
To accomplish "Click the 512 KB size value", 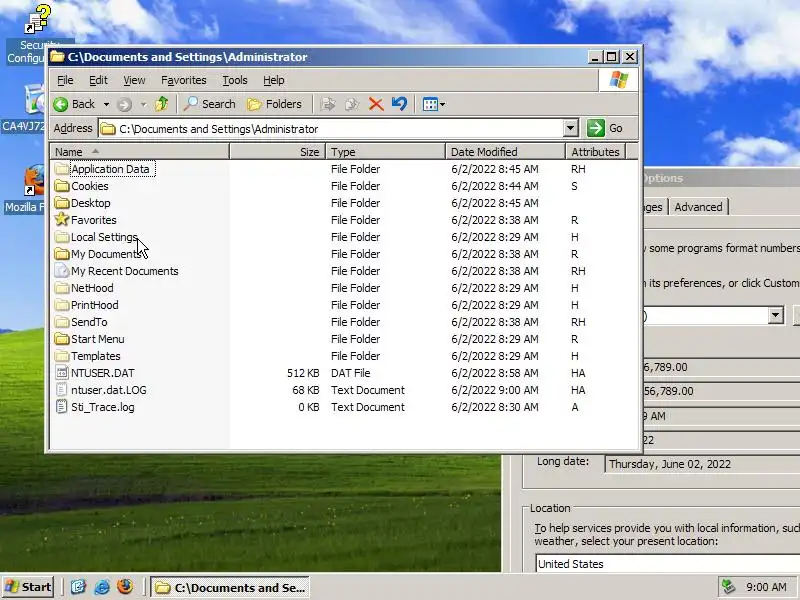I will point(303,373).
